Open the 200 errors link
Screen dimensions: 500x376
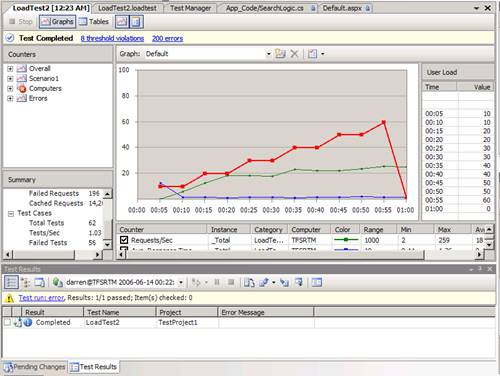pos(167,38)
